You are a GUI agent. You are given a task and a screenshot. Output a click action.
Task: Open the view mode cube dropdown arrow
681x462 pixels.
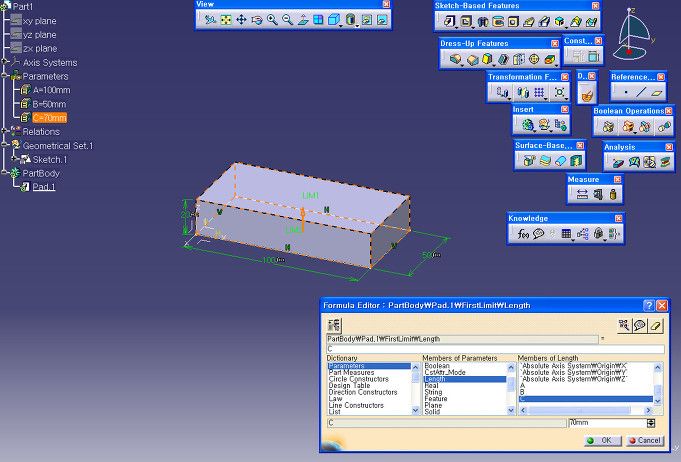pyautogui.click(x=341, y=26)
